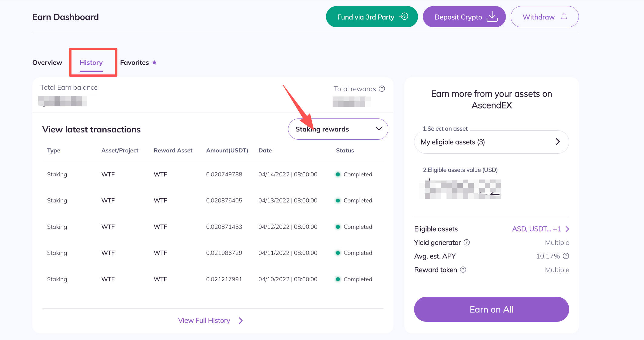Click the Total rewards help icon

(x=382, y=89)
